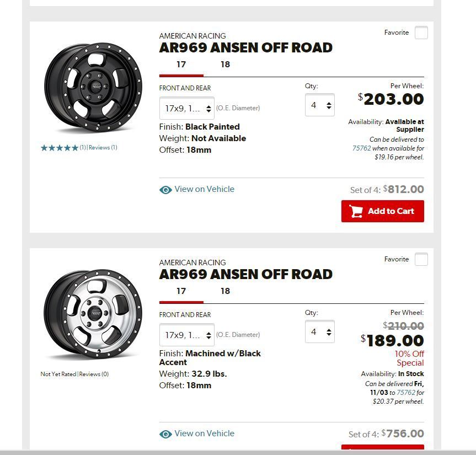The image size is (476, 455).
Task: Open size dropdown for the machined wheel
Action: pyautogui.click(x=187, y=335)
